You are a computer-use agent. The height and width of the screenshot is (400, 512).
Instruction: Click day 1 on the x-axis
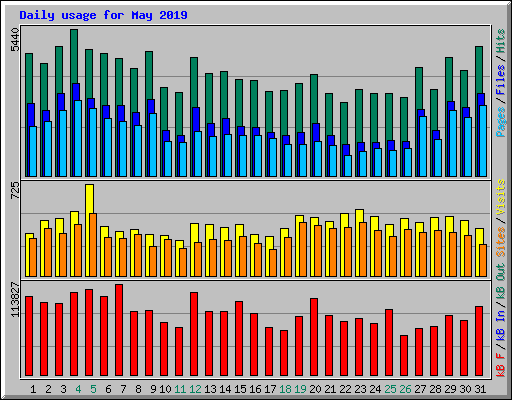(33, 389)
